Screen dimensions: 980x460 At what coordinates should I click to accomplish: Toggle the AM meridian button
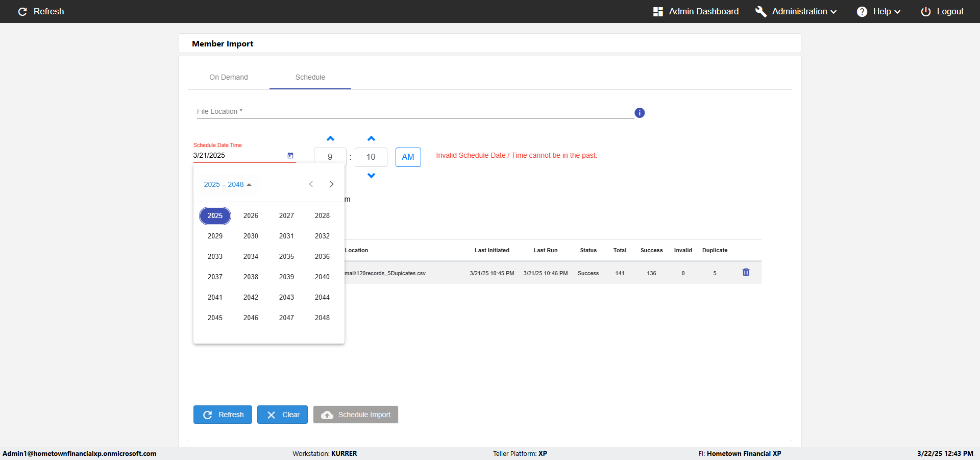408,157
